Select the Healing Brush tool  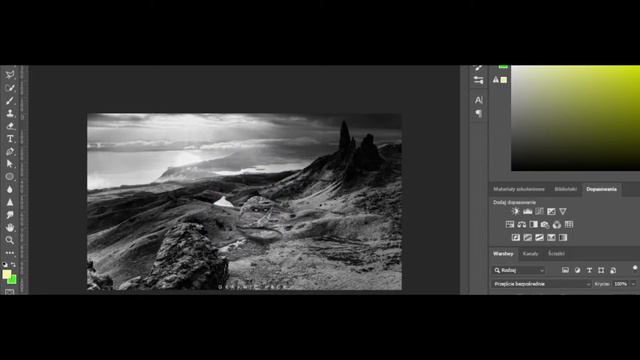coord(10,87)
